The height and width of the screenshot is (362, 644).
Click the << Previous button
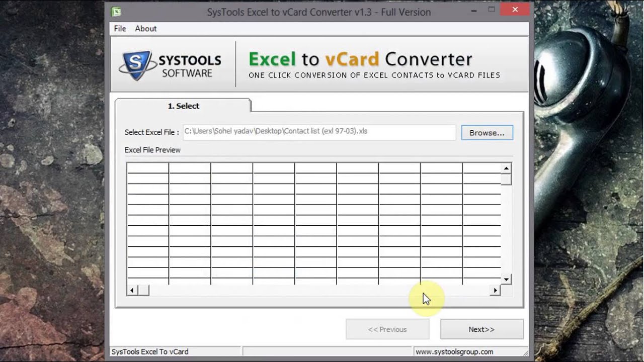point(387,329)
